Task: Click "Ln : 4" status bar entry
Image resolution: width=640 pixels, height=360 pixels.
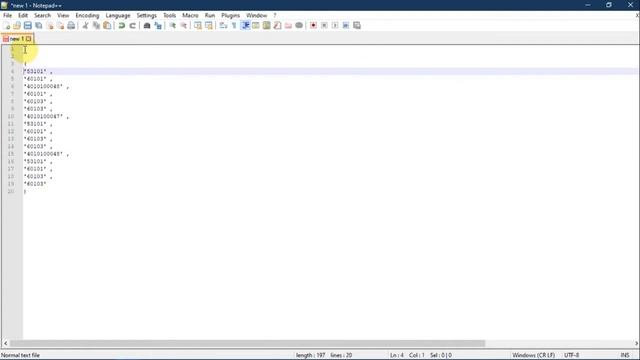Action: 397,356
